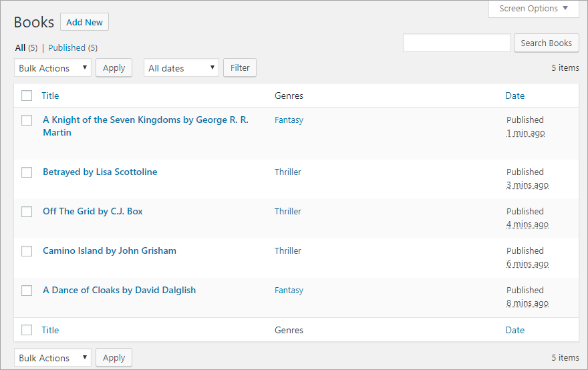588x370 pixels.
Task: Sort by Date in table footer
Action: point(515,331)
